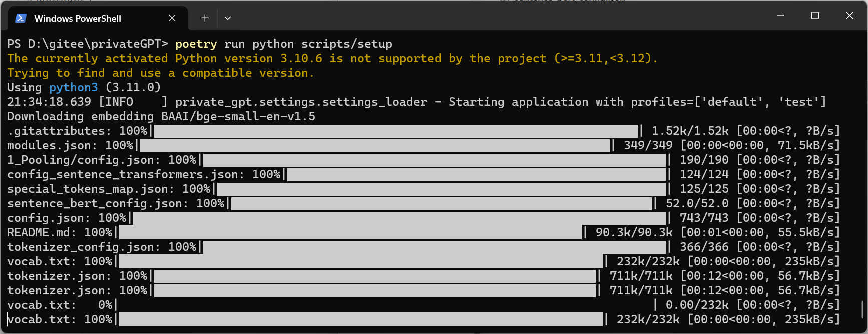Select the Windows PowerShell tab
The width and height of the screenshot is (868, 334).
pos(78,19)
